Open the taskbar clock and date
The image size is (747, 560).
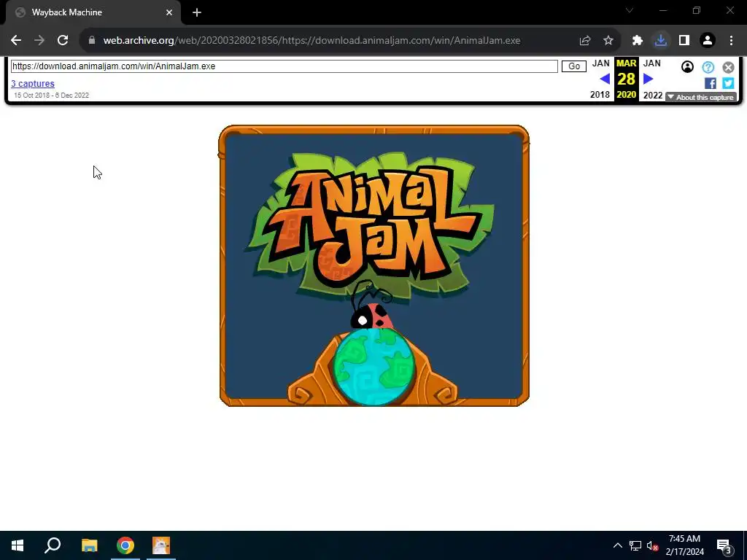[684, 545]
